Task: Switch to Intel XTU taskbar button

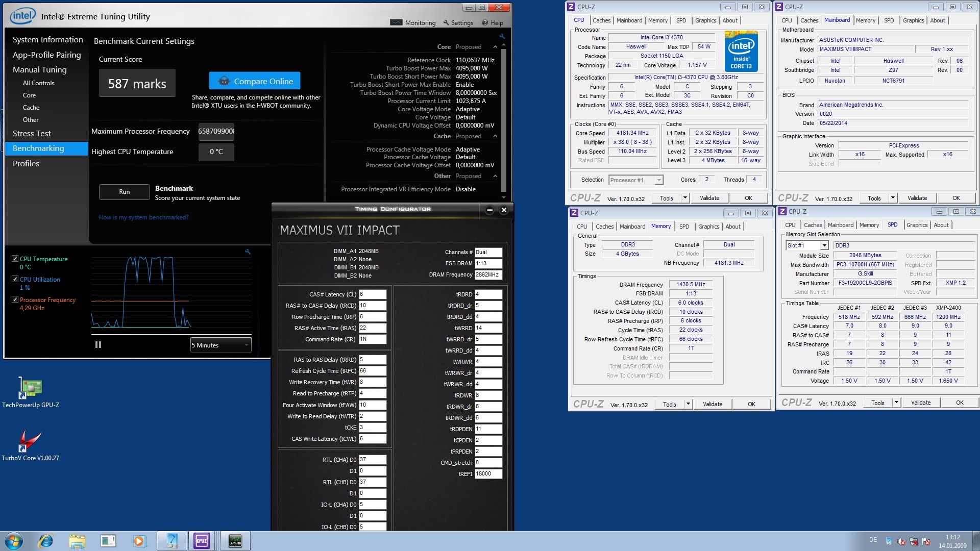Action: click(171, 541)
